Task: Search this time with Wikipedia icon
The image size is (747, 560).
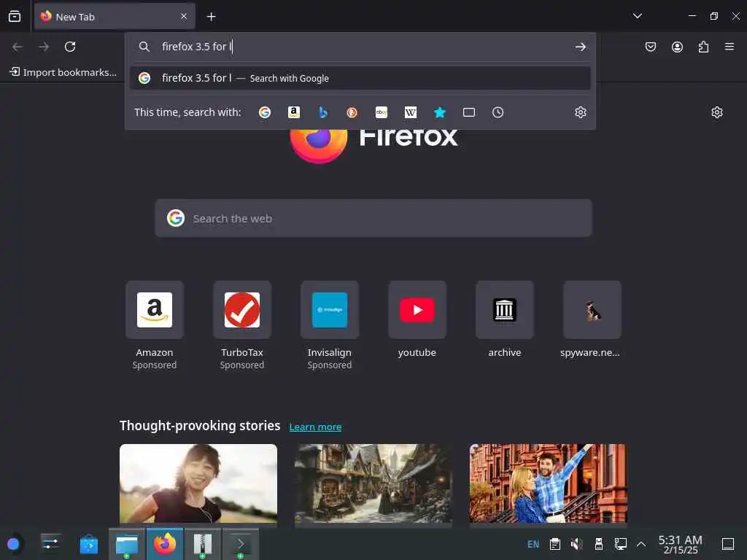Action: pyautogui.click(x=411, y=112)
